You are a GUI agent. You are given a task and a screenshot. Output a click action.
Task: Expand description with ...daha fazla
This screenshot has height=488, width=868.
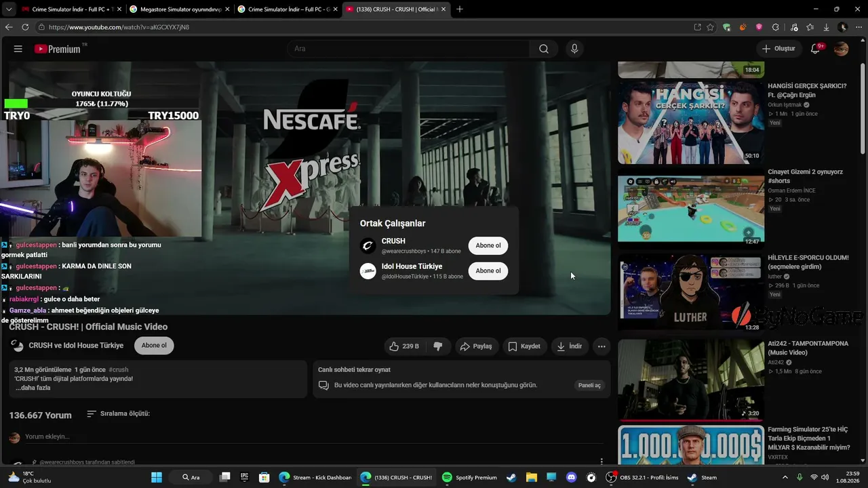[33, 388]
